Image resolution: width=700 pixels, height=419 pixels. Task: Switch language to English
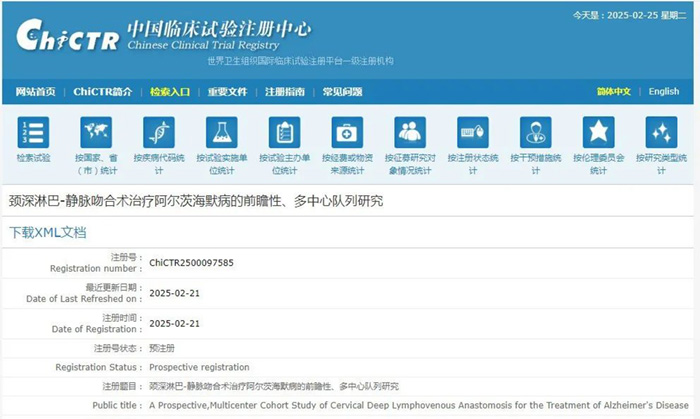(663, 92)
